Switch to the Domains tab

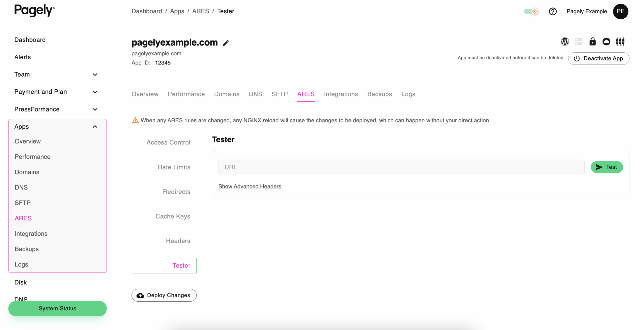(x=227, y=94)
